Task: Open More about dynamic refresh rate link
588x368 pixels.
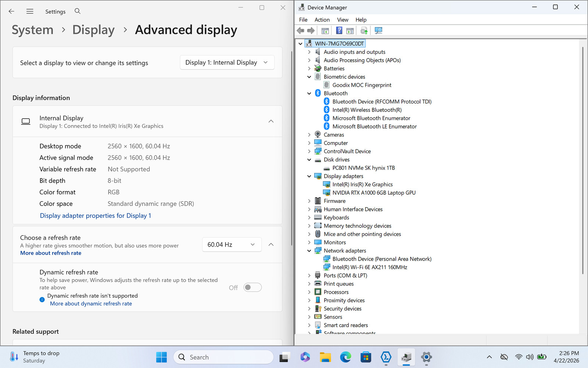Action: click(91, 304)
